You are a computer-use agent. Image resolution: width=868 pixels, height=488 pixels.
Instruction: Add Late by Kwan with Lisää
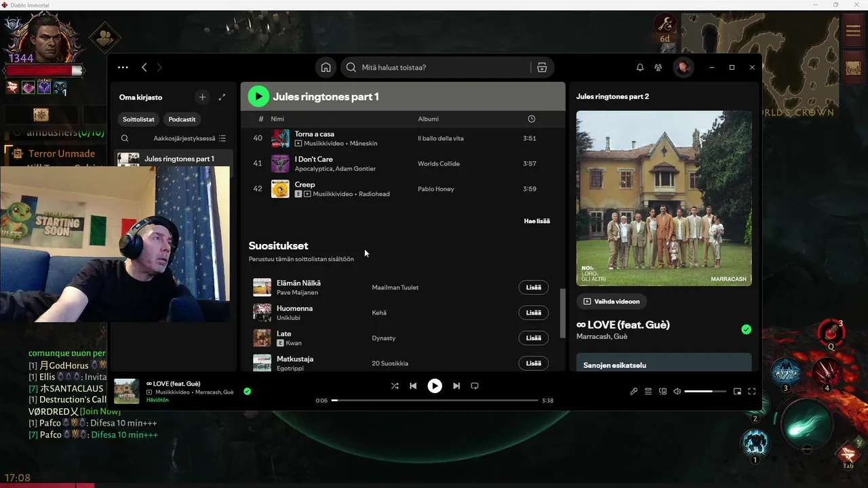(x=534, y=338)
